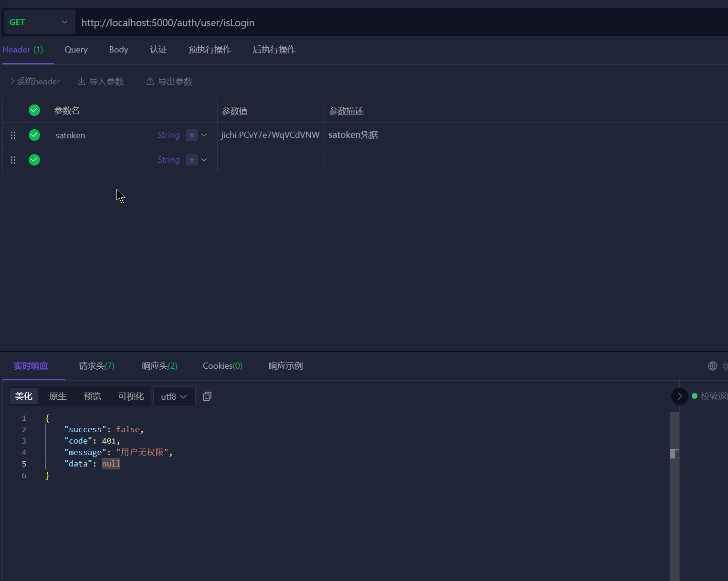
Task: Open the 后执行操作 tab
Action: tap(274, 50)
